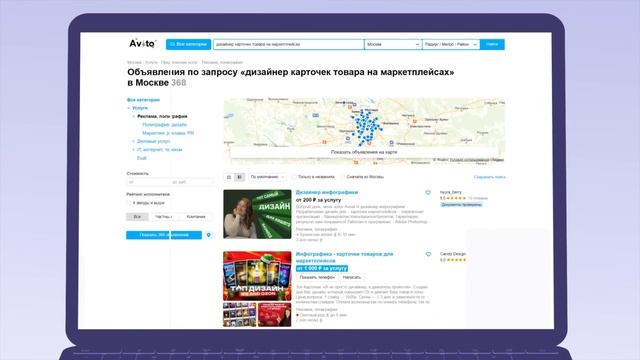Viewport: 640px width, 360px height.
Task: Open the first seller's reviews count link
Action: point(478,198)
